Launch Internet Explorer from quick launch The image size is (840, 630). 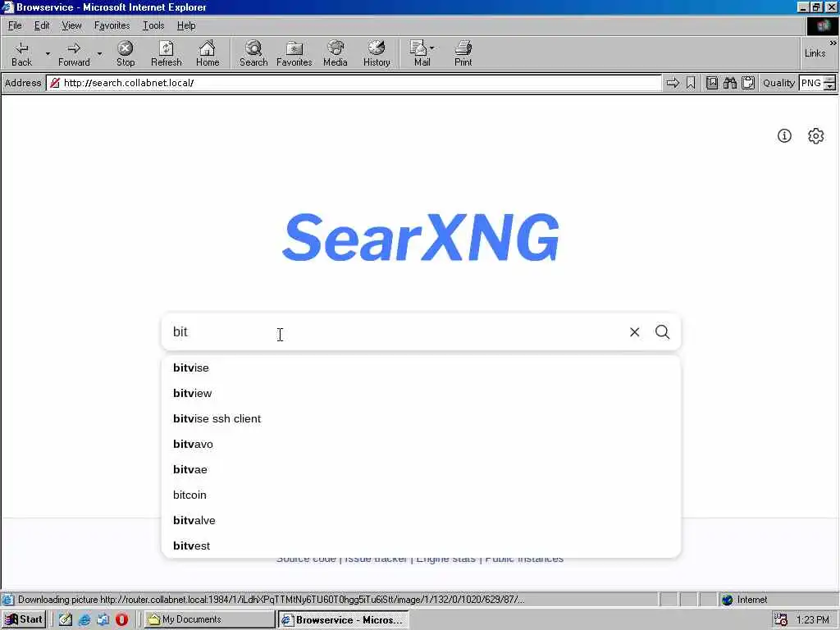[84, 619]
